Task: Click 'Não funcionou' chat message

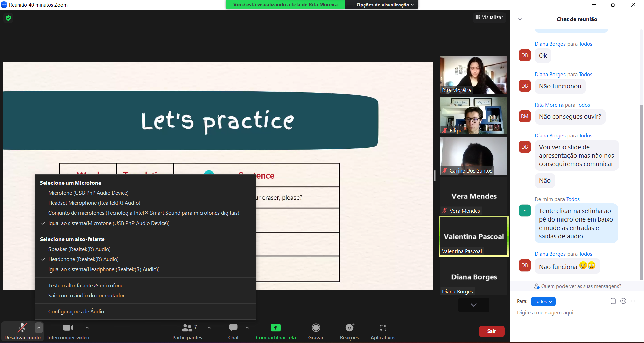Action: point(560,86)
